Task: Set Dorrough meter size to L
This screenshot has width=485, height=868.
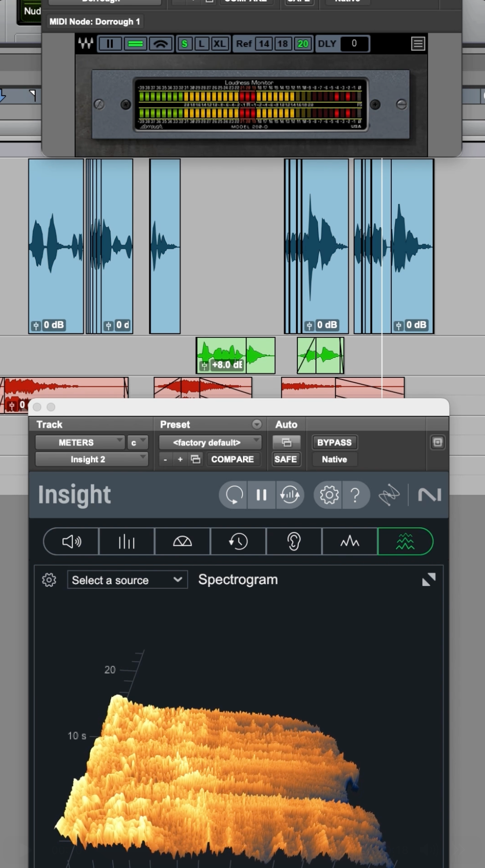Action: click(202, 44)
